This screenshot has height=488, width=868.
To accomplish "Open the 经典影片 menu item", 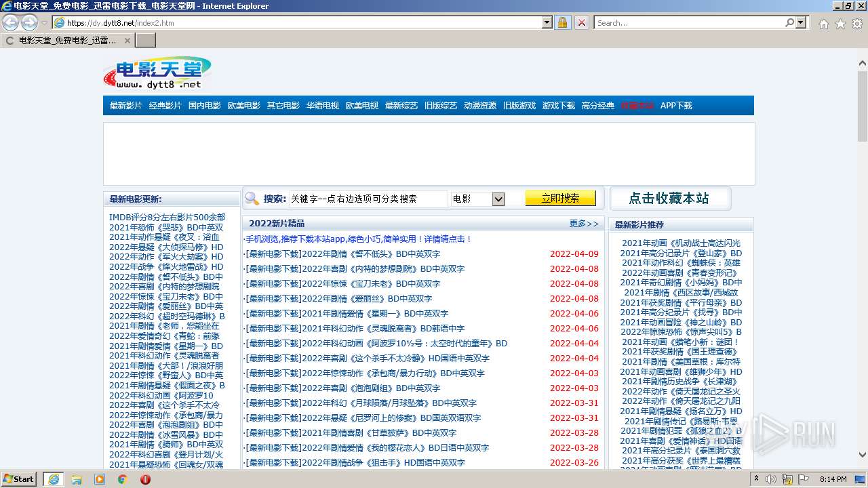I will (x=165, y=106).
